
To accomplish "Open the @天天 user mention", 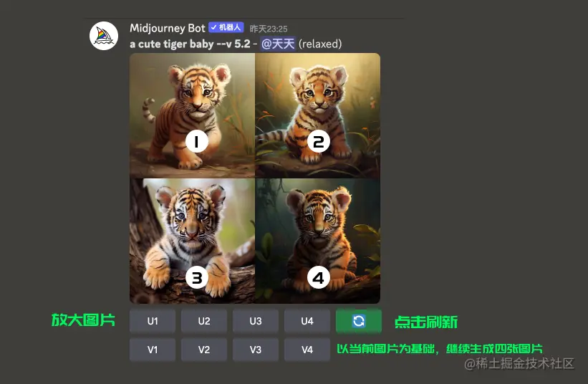I will pos(278,44).
